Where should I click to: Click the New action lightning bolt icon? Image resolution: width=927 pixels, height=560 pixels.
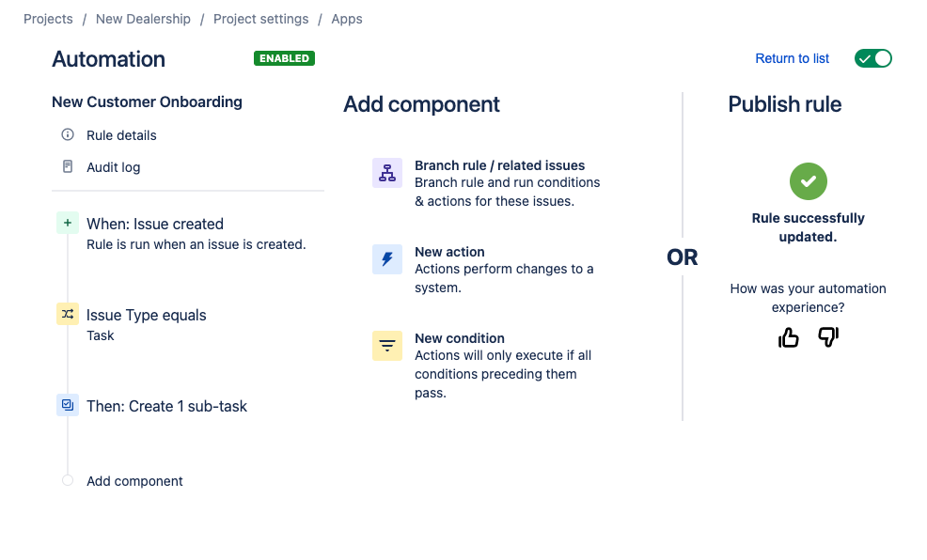click(x=387, y=258)
